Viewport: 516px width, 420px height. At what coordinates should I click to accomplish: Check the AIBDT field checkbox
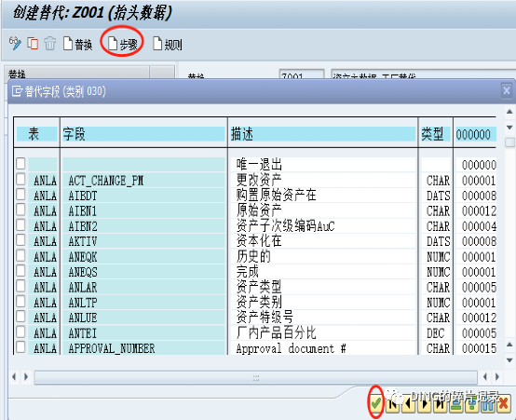click(x=20, y=195)
